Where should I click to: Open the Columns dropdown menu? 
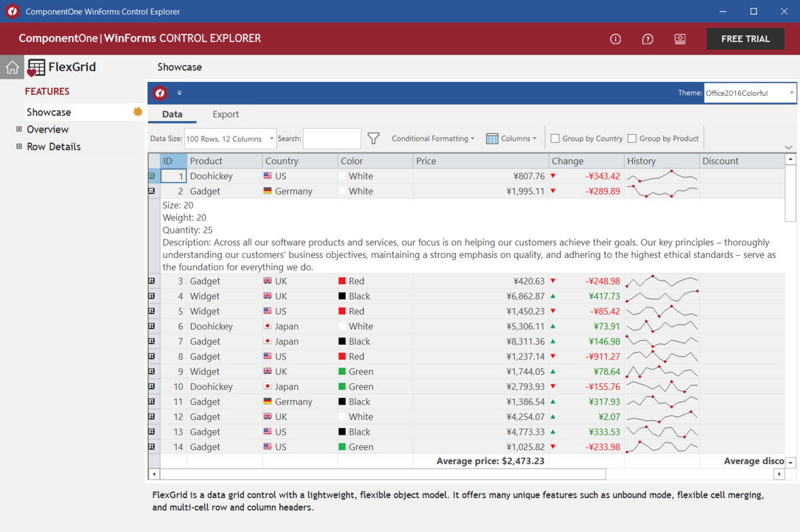pyautogui.click(x=511, y=139)
